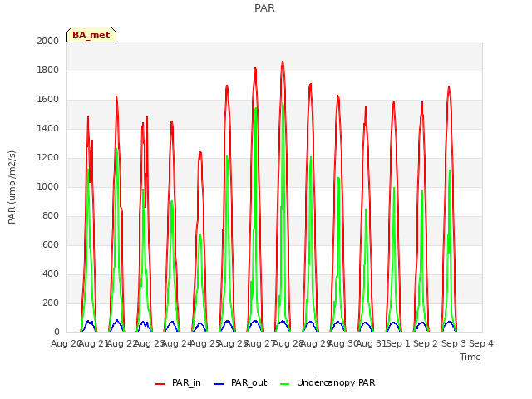Click the red PAR_in legend swatch

click(160, 384)
